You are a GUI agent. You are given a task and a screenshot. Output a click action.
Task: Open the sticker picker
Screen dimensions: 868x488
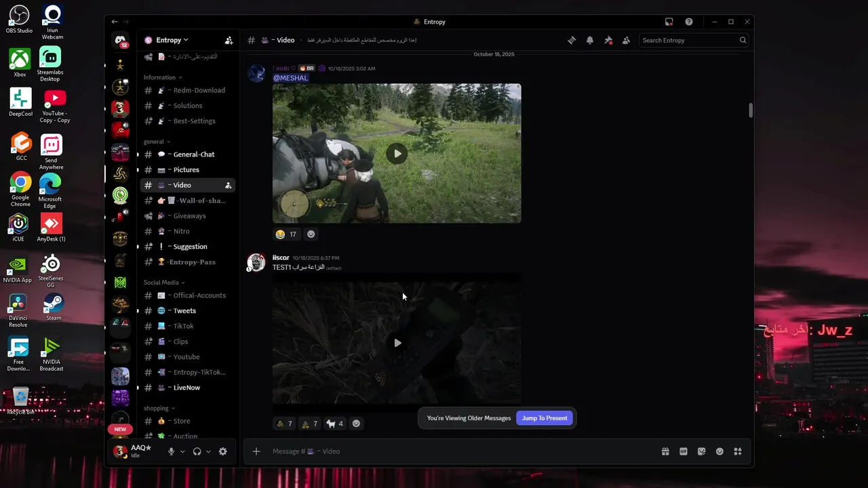click(701, 451)
